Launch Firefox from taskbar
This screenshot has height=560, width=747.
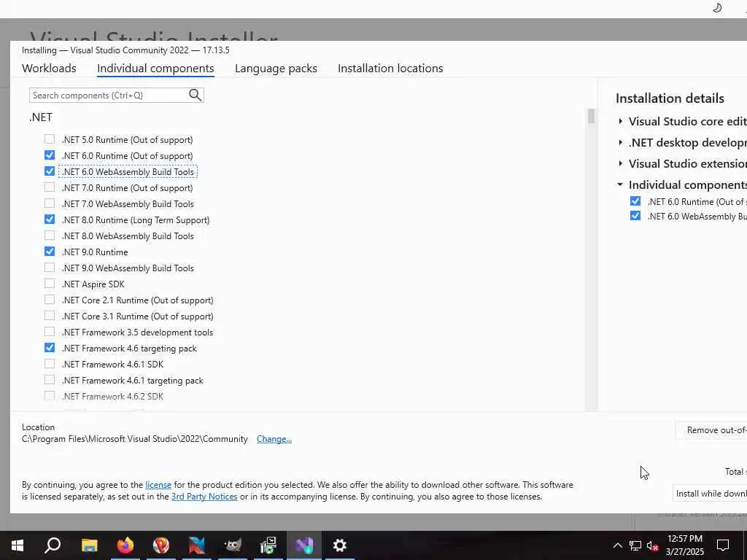click(125, 545)
